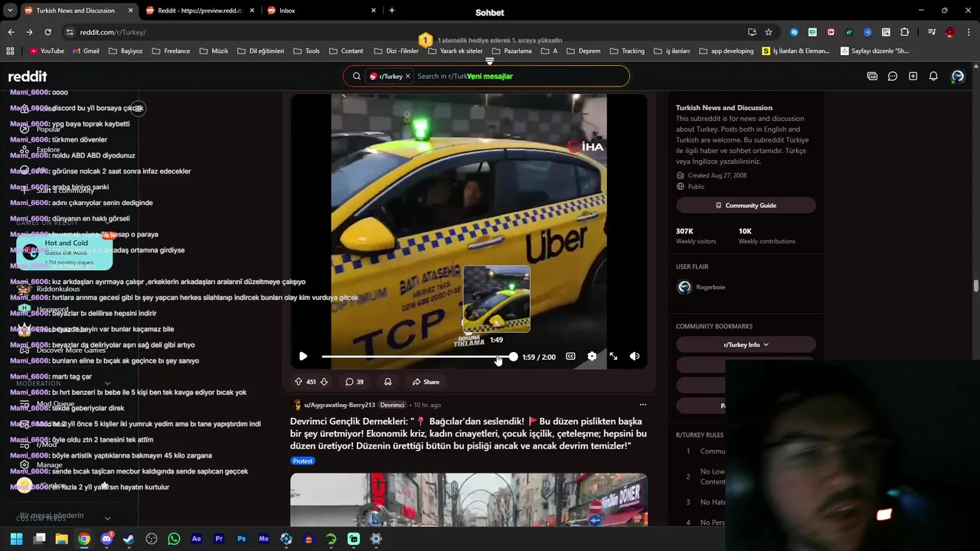Open Reddit notifications bell
The width and height of the screenshot is (980, 551).
[x=933, y=77]
